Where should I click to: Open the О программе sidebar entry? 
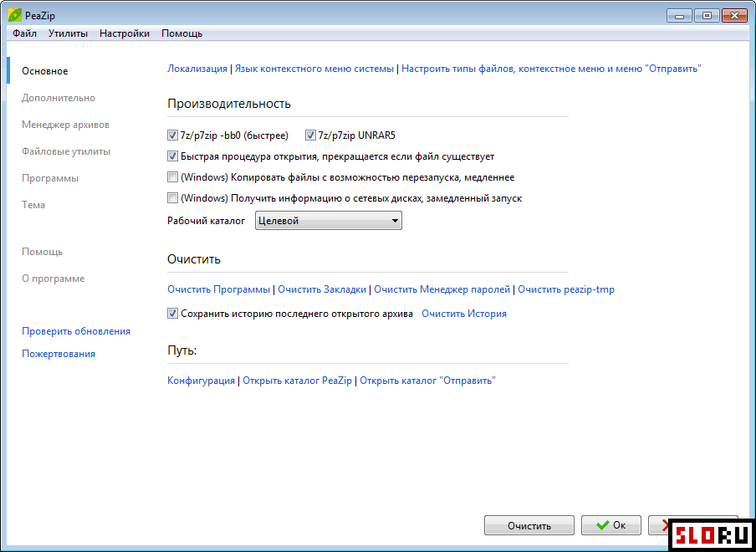pyautogui.click(x=53, y=279)
